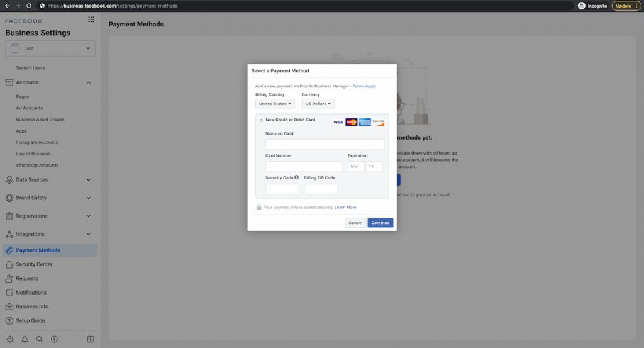
Task: Open the Test business account dropdown
Action: (x=50, y=48)
